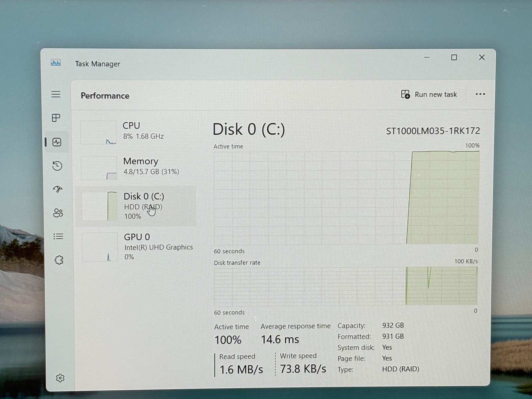Click the 73.8 KB/s write speed value
Viewport: 532px width, 399px height.
(x=303, y=369)
